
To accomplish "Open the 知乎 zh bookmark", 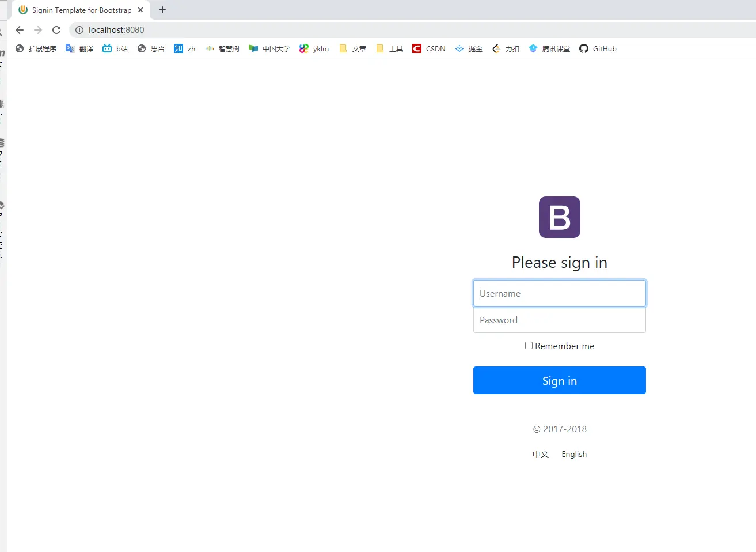I will point(185,48).
